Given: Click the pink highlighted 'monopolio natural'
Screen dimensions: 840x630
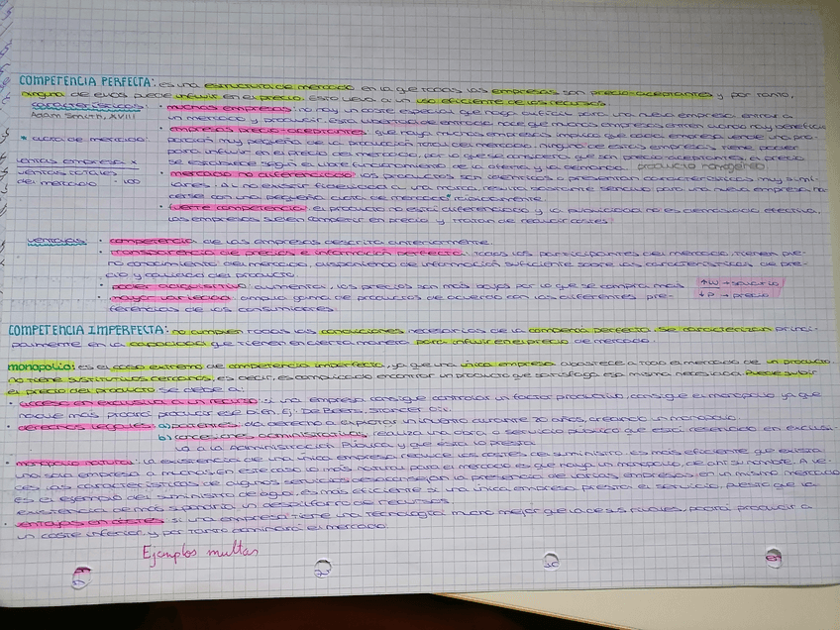Looking at the screenshot, I should (74, 463).
